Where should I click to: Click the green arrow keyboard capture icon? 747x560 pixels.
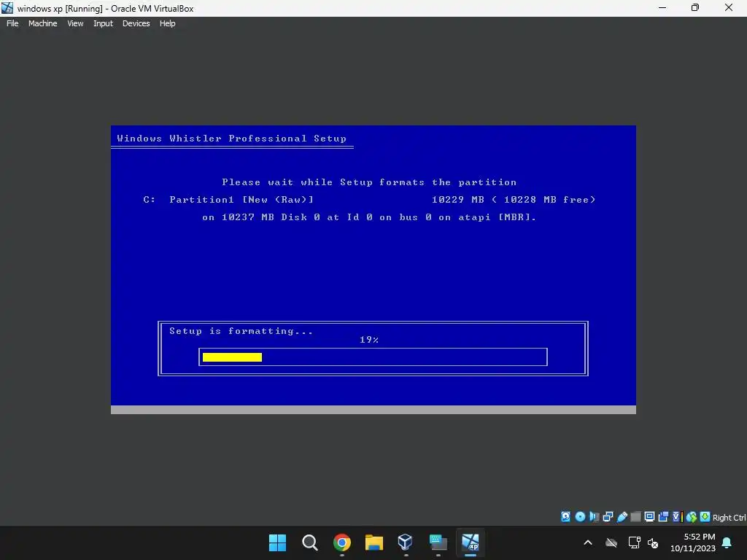point(705,517)
